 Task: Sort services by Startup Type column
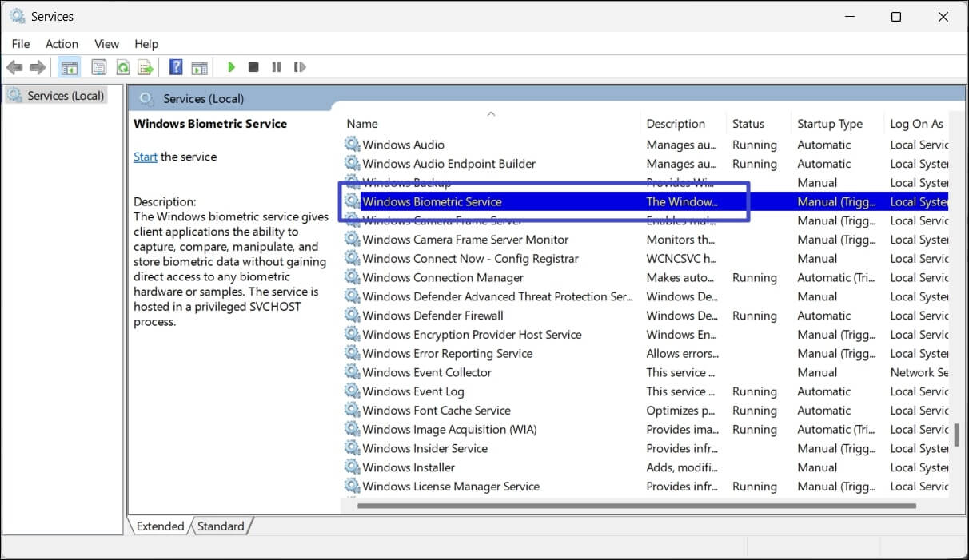click(830, 124)
